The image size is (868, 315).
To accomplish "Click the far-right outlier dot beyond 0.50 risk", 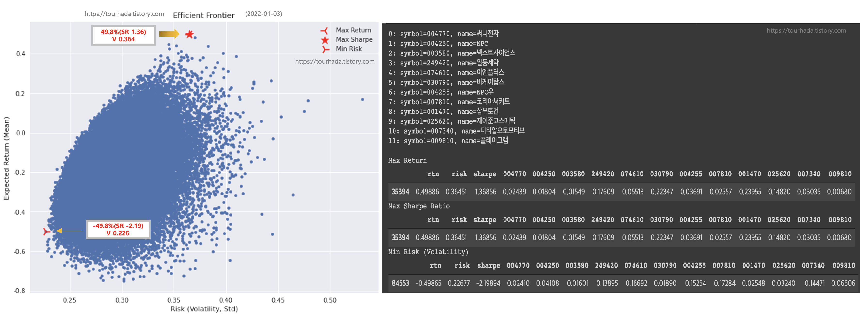I will [362, 100].
